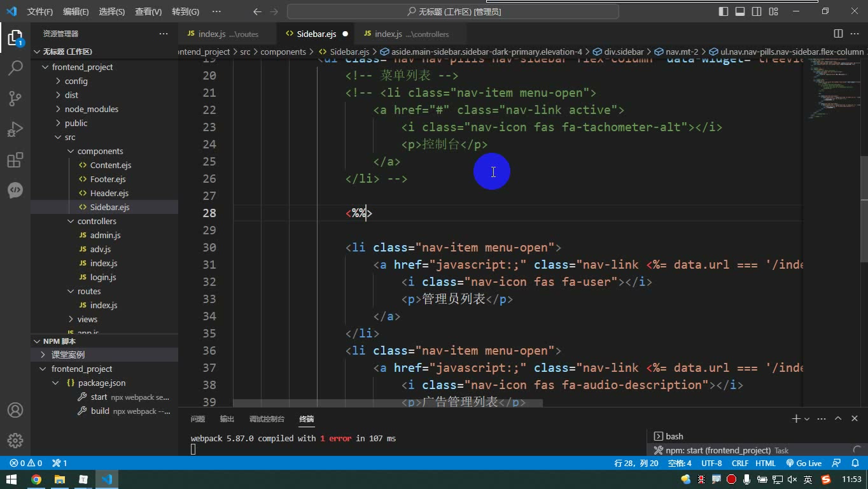Maximize the terminal panel with the up chevron
Screen dimensions: 868x489
click(838, 418)
